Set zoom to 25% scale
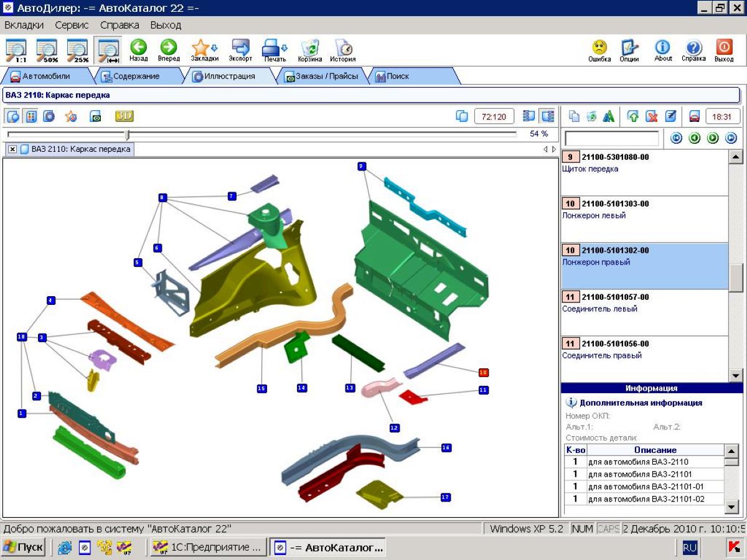747x560 pixels. [78, 50]
